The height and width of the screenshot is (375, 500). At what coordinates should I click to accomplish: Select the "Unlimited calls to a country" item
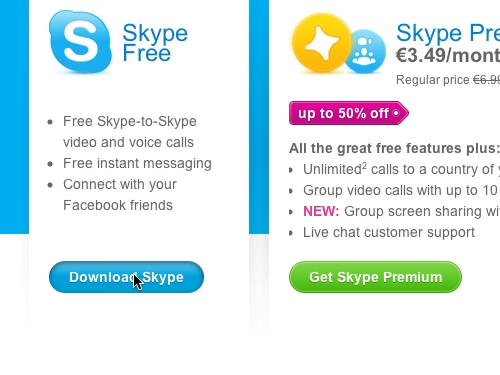pyautogui.click(x=401, y=169)
